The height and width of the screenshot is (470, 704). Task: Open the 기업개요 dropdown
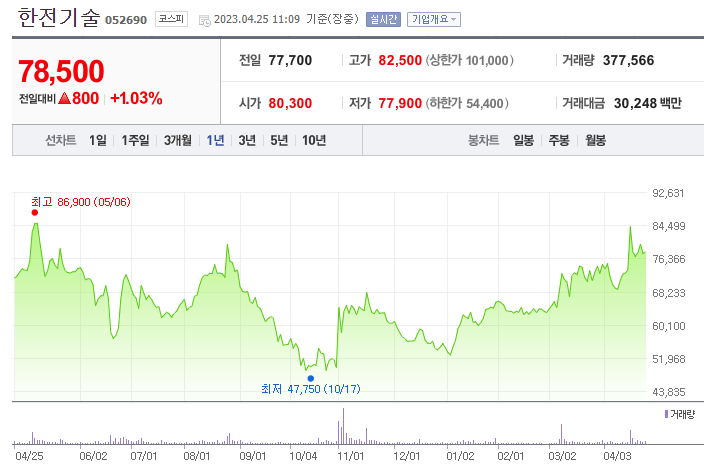tap(434, 19)
